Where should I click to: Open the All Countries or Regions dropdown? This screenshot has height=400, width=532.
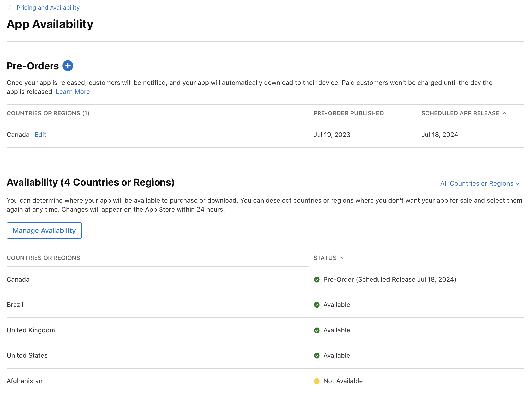477,183
